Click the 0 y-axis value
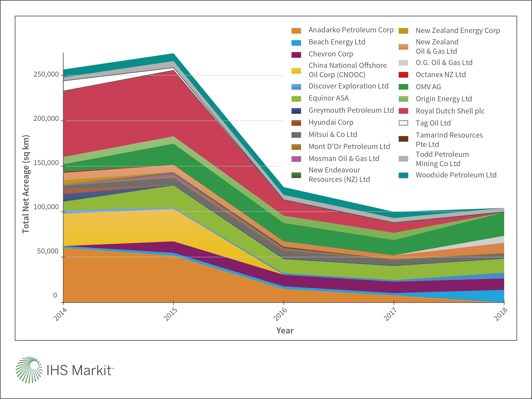532x399 pixels. click(x=55, y=295)
